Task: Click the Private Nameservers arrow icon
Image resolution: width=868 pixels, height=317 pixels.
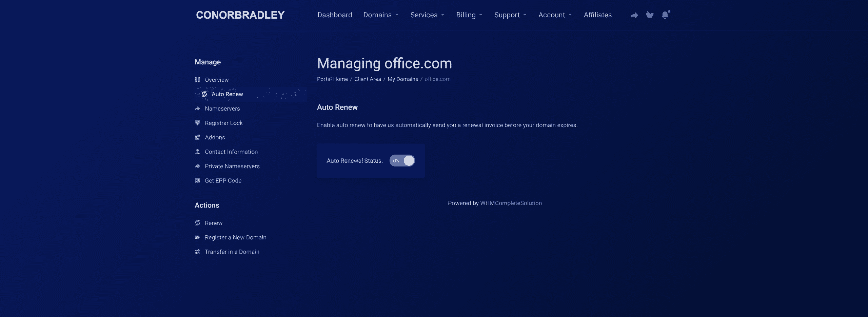Action: pyautogui.click(x=197, y=166)
